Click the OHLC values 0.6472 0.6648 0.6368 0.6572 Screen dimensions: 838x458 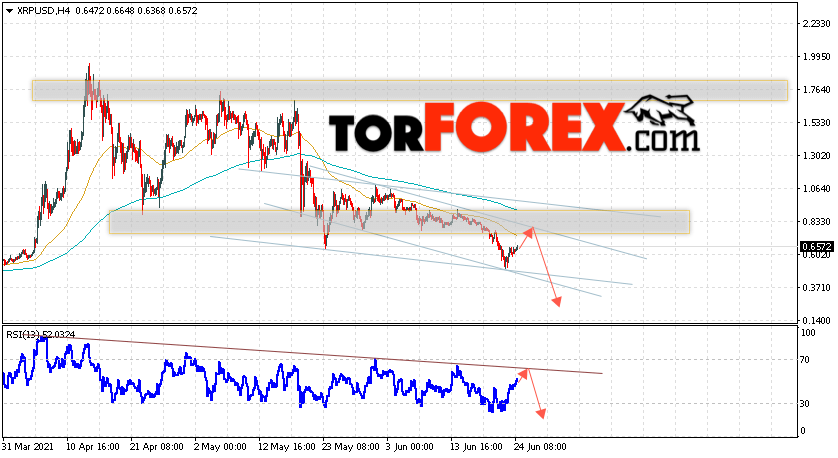pyautogui.click(x=135, y=11)
